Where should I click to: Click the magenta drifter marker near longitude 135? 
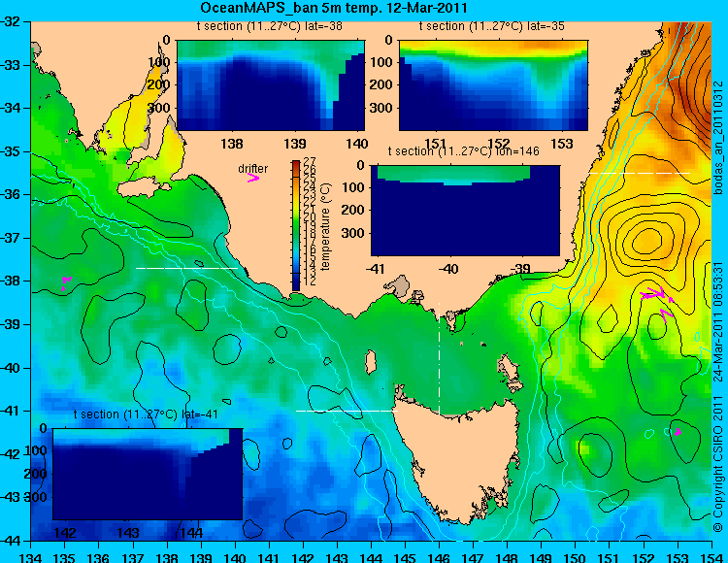(65, 281)
